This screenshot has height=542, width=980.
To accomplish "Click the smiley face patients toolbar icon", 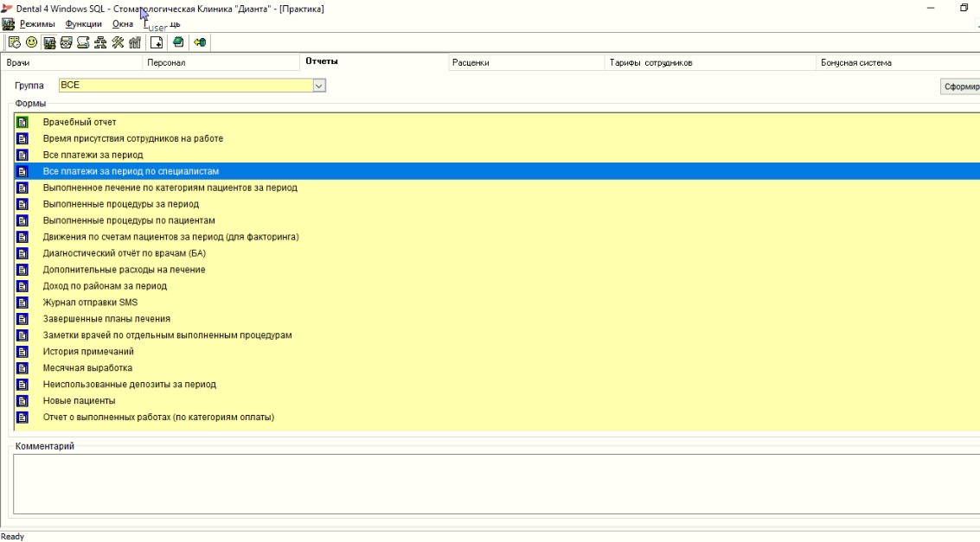I will 31,42.
